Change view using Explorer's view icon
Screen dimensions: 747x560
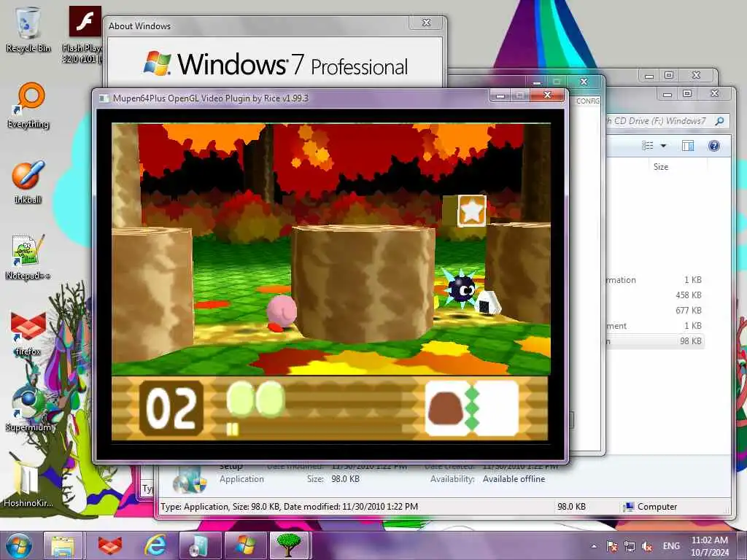(648, 146)
